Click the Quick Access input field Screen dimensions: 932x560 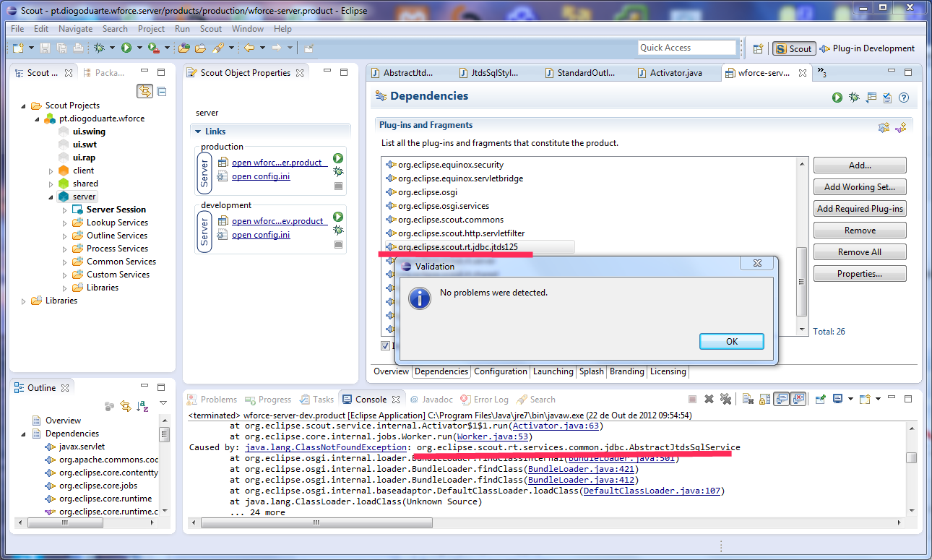[x=687, y=48]
